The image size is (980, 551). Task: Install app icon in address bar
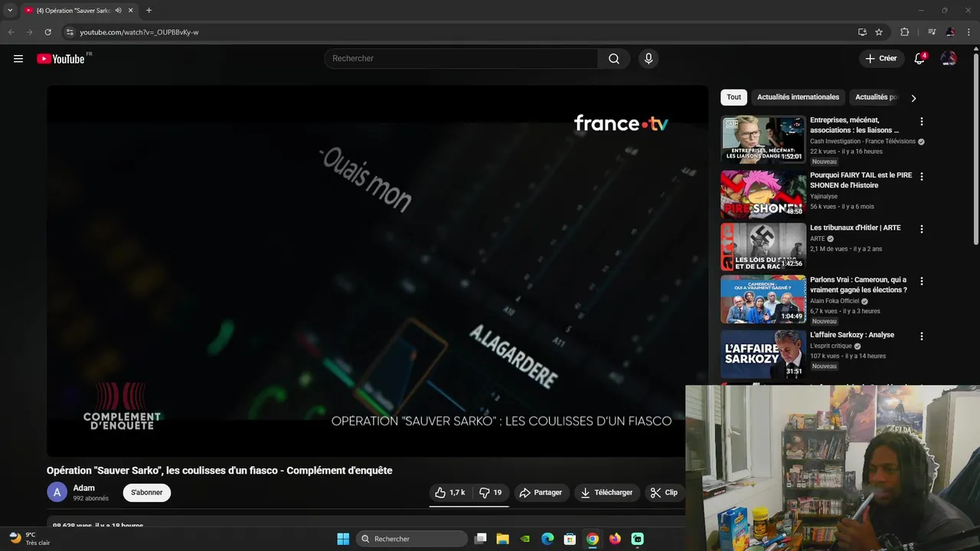(x=862, y=32)
